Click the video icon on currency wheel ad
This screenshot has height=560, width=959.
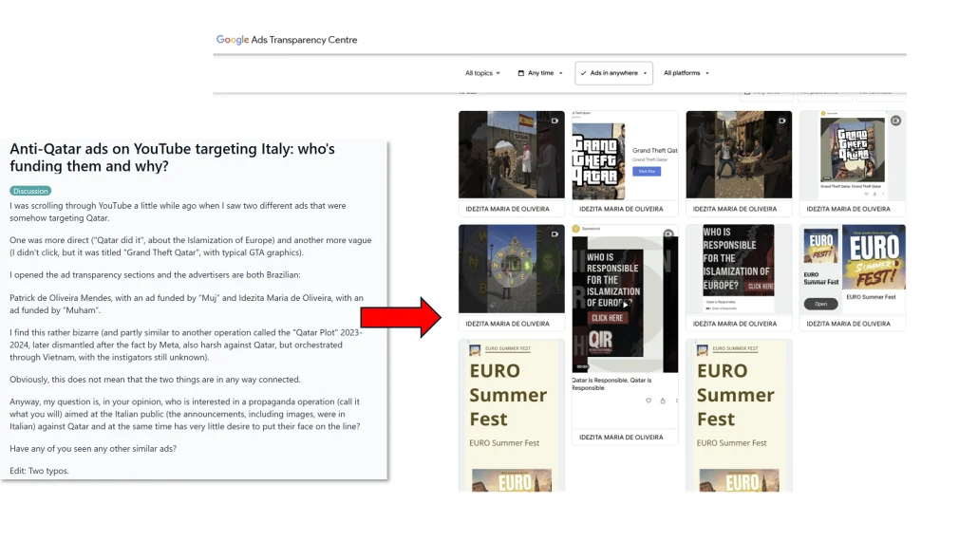click(x=555, y=234)
